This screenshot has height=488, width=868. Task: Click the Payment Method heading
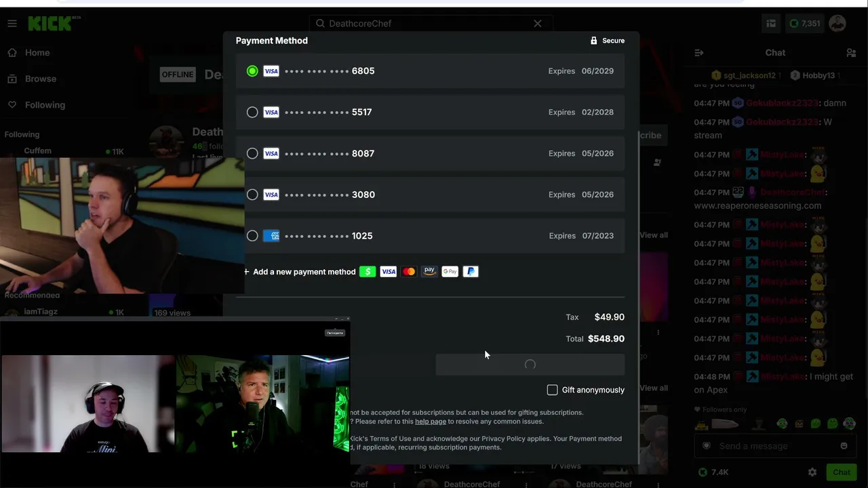[272, 41]
